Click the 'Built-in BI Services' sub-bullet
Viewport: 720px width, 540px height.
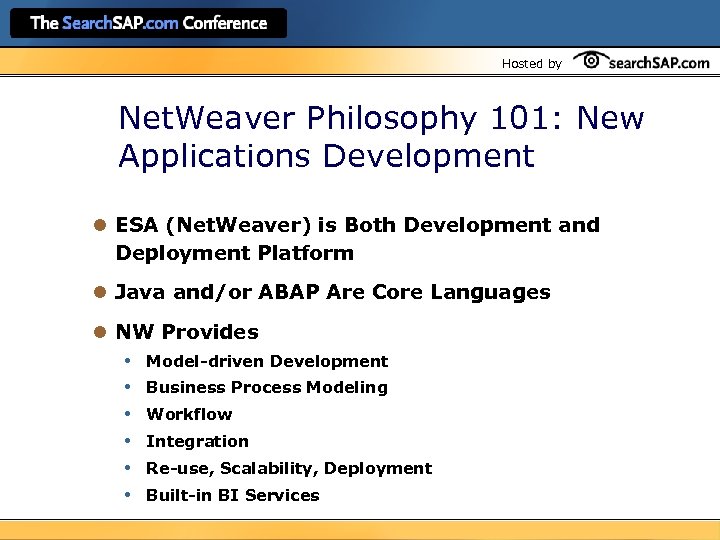point(232,495)
